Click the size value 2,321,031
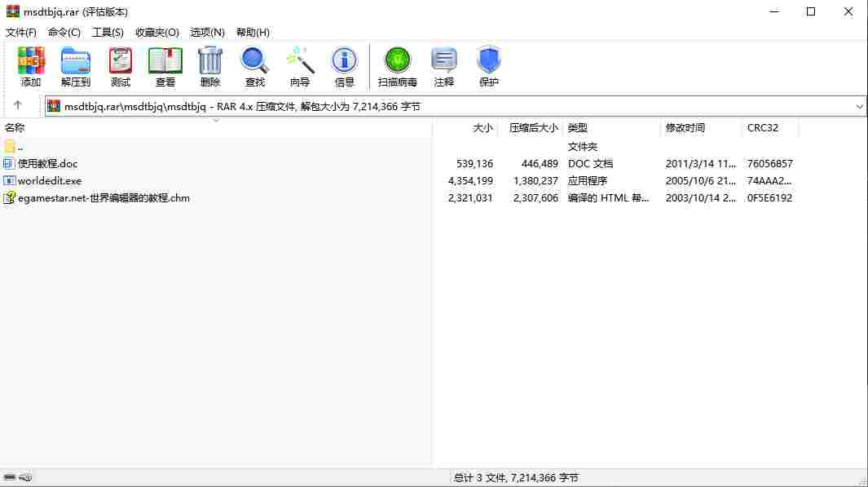Viewport: 868px width, 487px height. [x=470, y=197]
